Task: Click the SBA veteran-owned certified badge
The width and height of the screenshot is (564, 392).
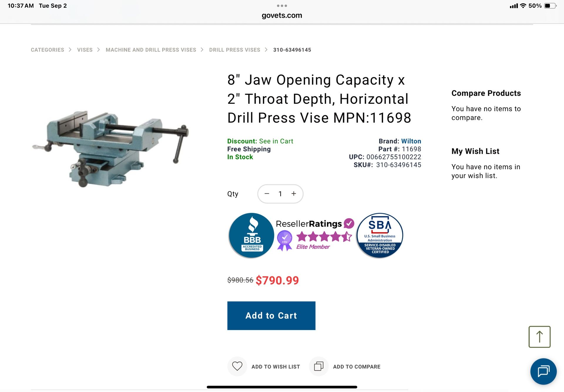Action: pos(380,235)
